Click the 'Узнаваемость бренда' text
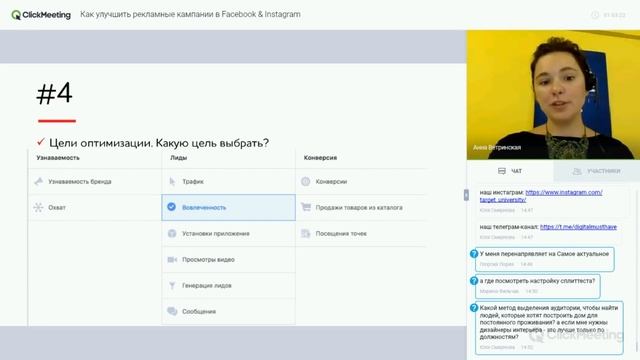Viewport: 640px width, 360px height. [80, 182]
